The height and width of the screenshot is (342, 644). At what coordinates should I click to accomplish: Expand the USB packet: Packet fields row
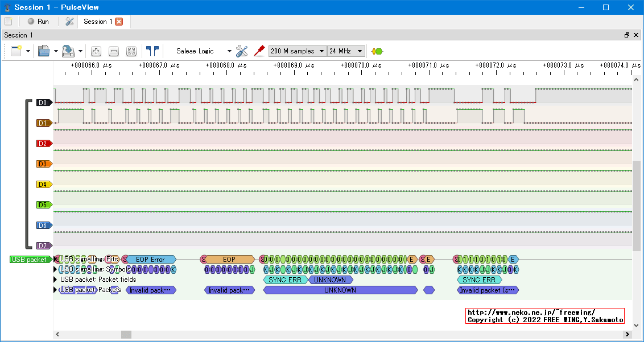(x=56, y=280)
